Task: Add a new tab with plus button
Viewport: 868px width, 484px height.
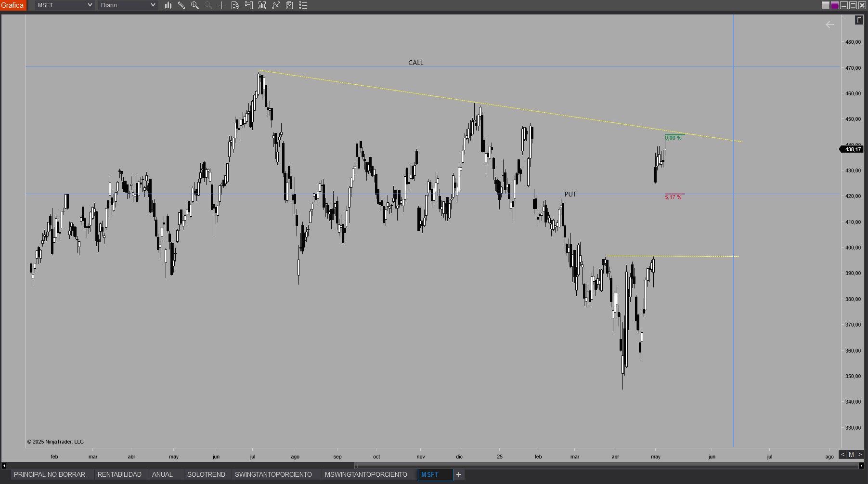Action: 459,475
